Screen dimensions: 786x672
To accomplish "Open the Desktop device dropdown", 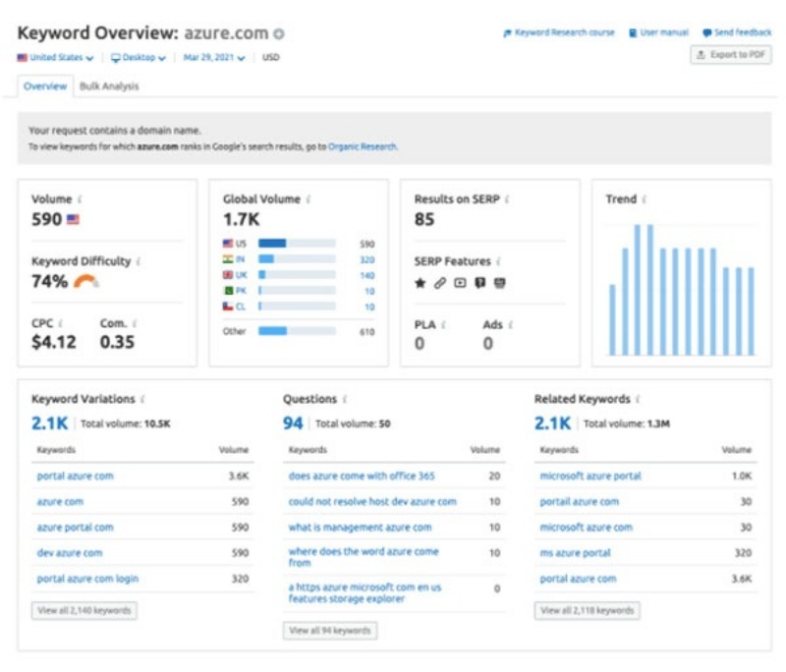I will (139, 58).
